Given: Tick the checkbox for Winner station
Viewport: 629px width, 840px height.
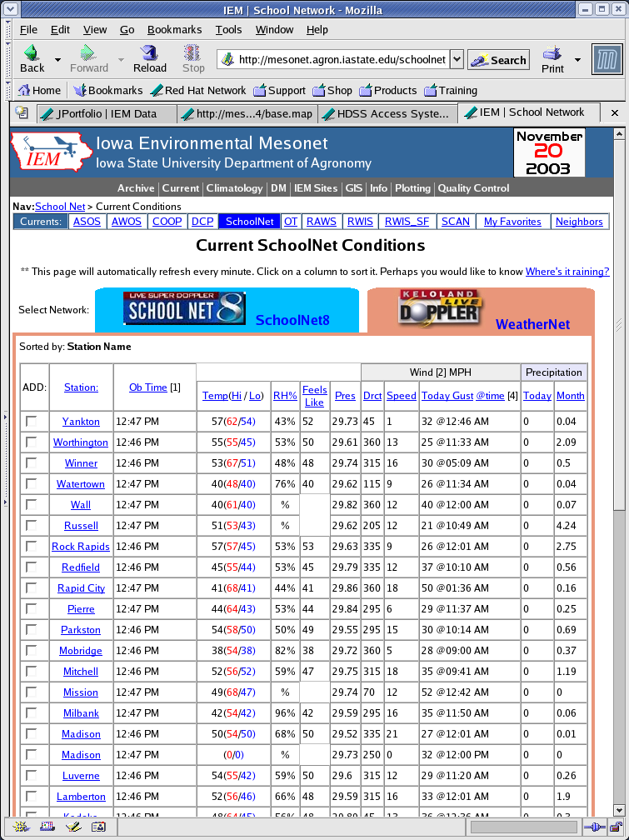Looking at the screenshot, I should pos(32,463).
